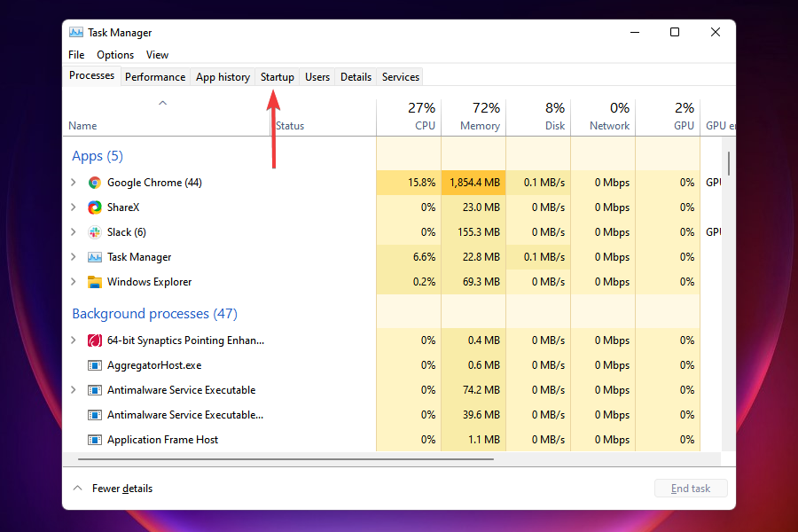Select the ShareX row name

pos(123,207)
